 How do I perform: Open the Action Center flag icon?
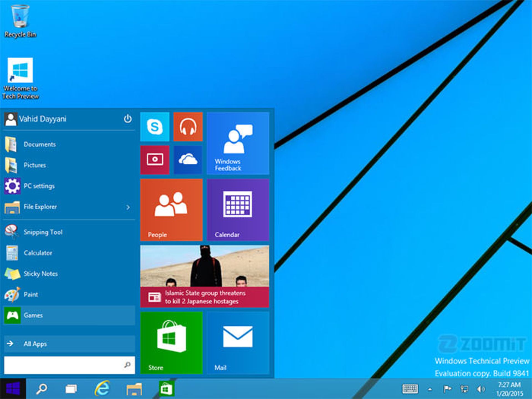(447, 389)
